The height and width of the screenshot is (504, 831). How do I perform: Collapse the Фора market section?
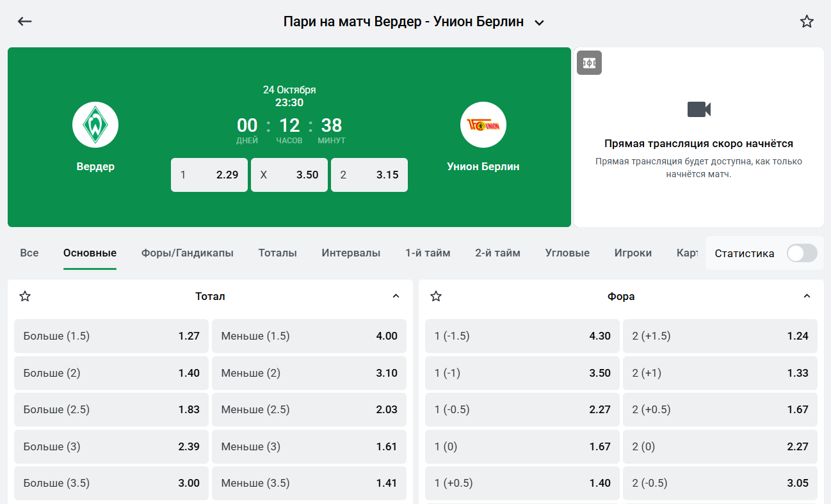click(807, 296)
